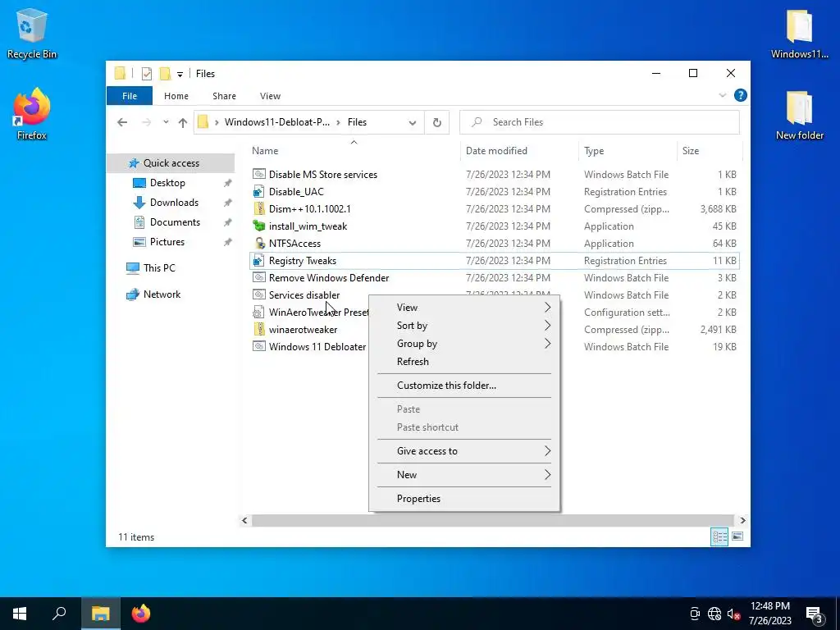Select the winaerotweaker zip icon
Screen dimensions: 840x630
[259, 329]
